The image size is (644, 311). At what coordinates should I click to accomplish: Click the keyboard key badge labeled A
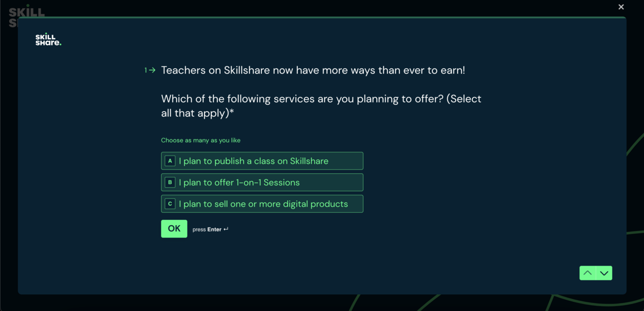point(170,160)
